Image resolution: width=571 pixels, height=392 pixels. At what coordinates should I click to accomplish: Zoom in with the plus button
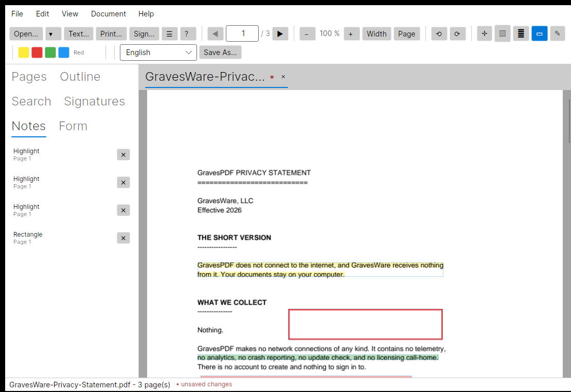click(x=351, y=34)
